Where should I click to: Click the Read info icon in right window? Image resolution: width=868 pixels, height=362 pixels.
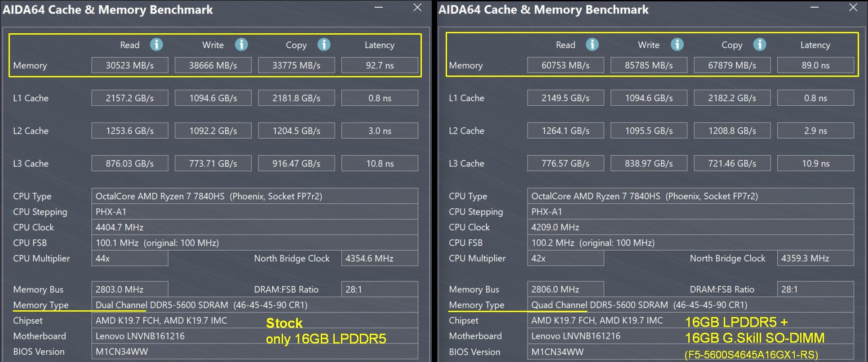coord(592,45)
